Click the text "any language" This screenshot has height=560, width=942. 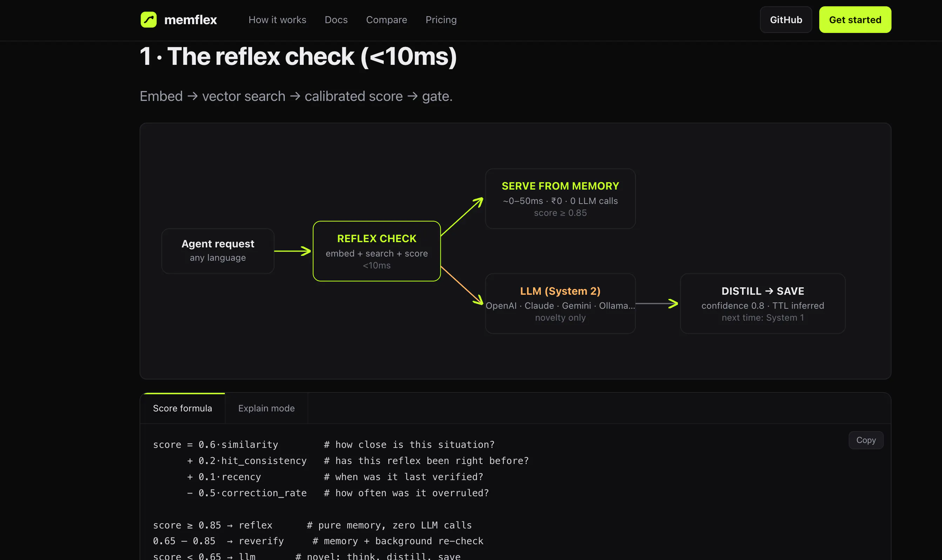(218, 258)
